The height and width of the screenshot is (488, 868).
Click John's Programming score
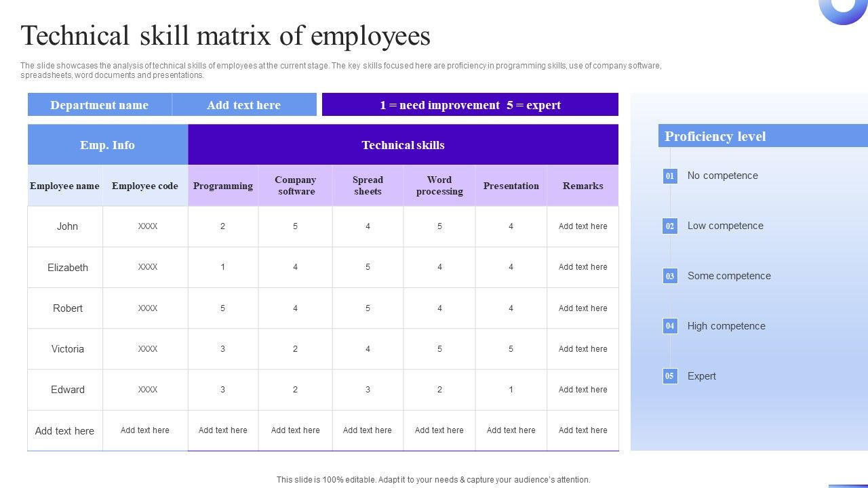coord(222,226)
